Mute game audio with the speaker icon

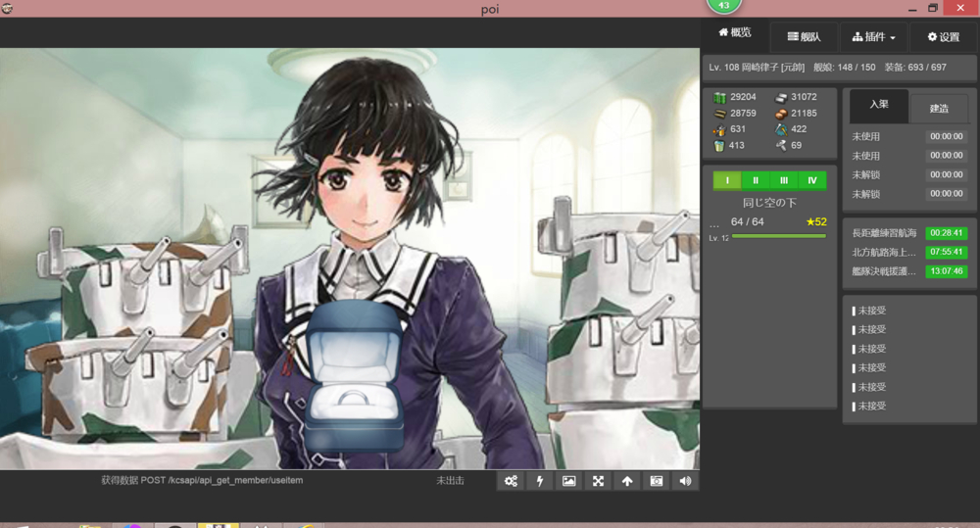click(685, 481)
